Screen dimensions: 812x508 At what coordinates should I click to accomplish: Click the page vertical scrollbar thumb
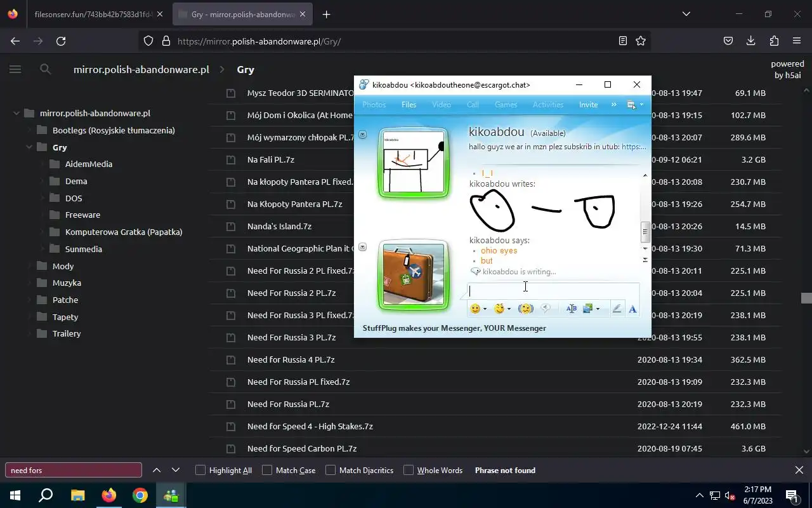coord(806,298)
